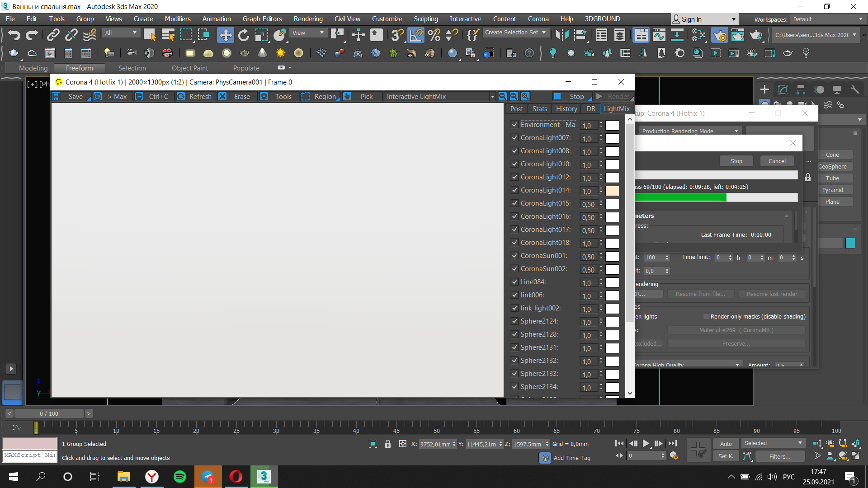Viewport: 868px width, 488px height.
Task: Click Cancel button in render setup
Action: click(777, 161)
